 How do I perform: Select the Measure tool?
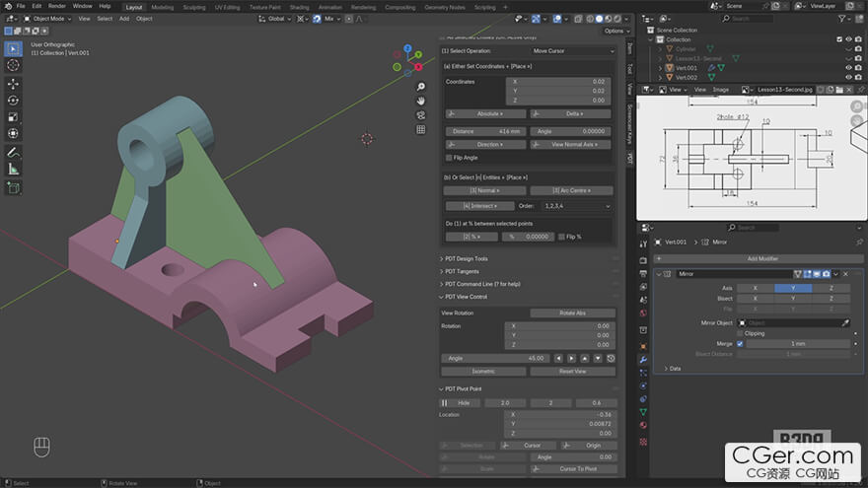pos(13,169)
